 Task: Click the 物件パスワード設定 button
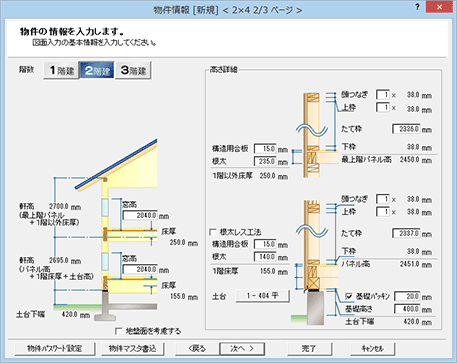tap(55, 349)
